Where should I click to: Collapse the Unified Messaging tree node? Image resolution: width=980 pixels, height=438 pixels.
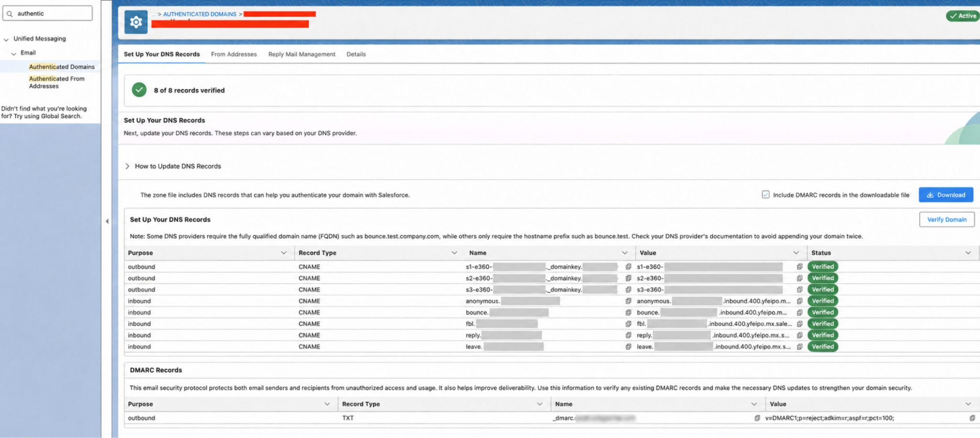[x=6, y=39]
